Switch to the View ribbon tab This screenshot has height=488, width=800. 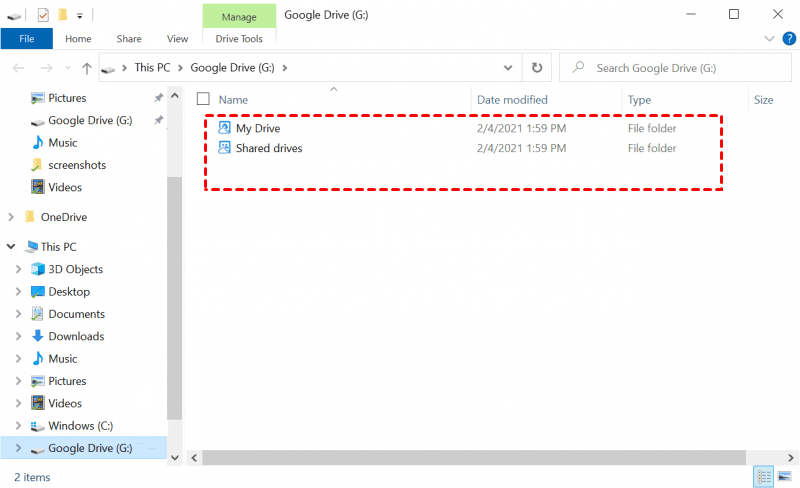click(177, 39)
